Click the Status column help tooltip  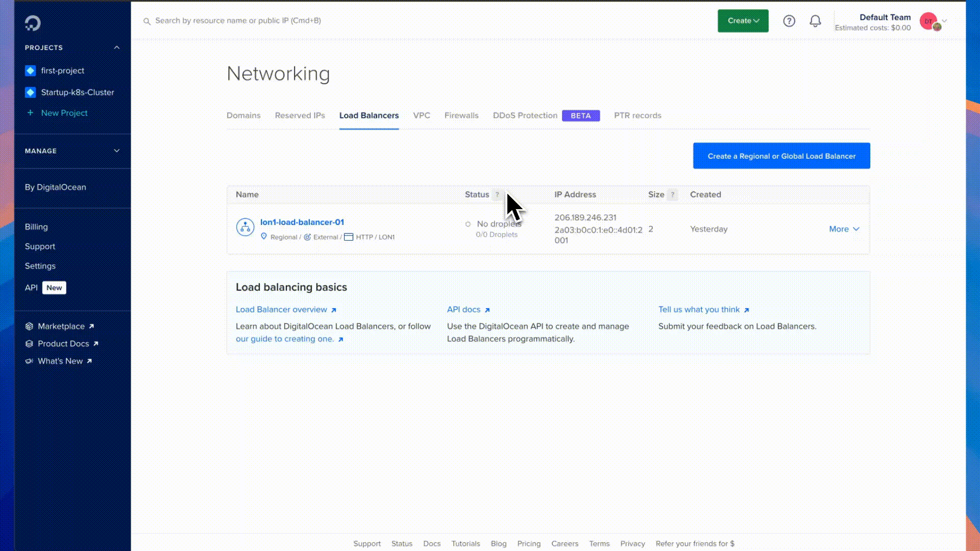498,194
